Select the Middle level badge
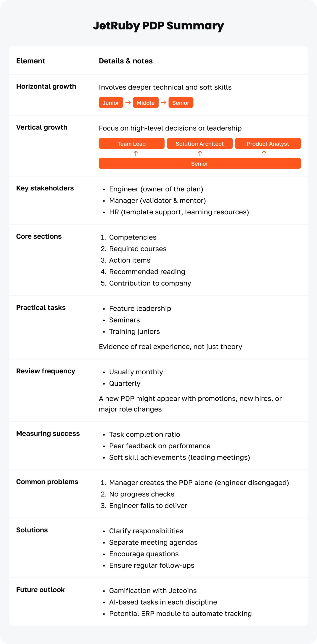 click(146, 103)
